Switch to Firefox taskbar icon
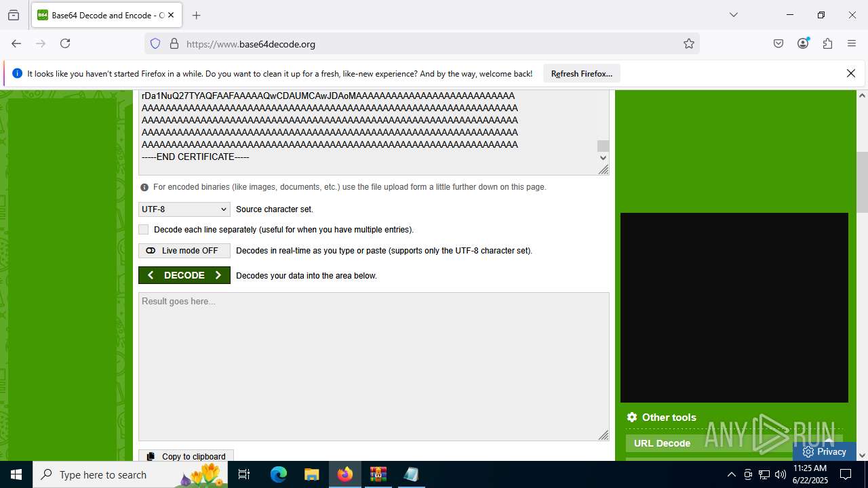Viewport: 868px width, 488px height. click(344, 474)
